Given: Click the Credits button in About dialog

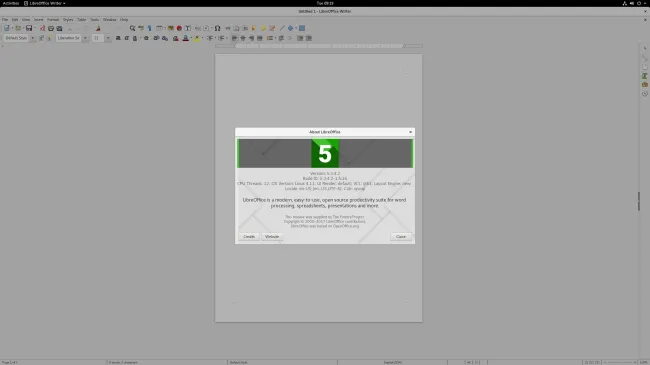Looking at the screenshot, I should (x=249, y=236).
